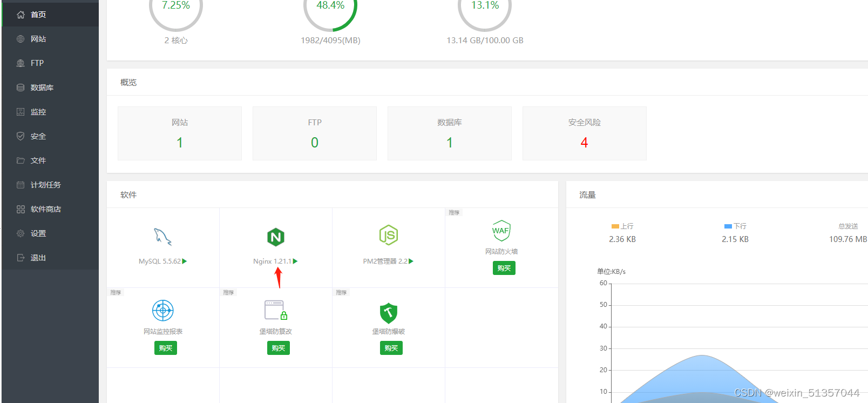Open the 数据库 overview card
868x403 pixels.
click(x=450, y=133)
